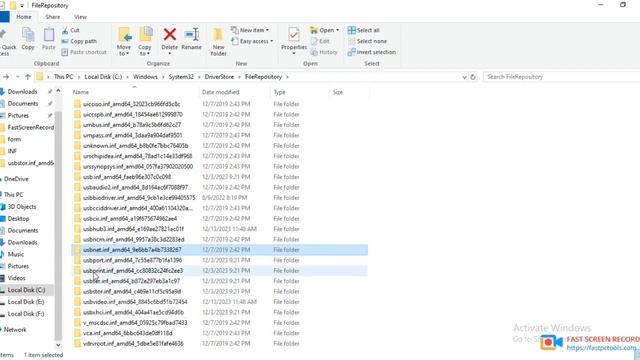640x360 pixels.
Task: Open Music in navigation pane
Action: click(x=16, y=254)
